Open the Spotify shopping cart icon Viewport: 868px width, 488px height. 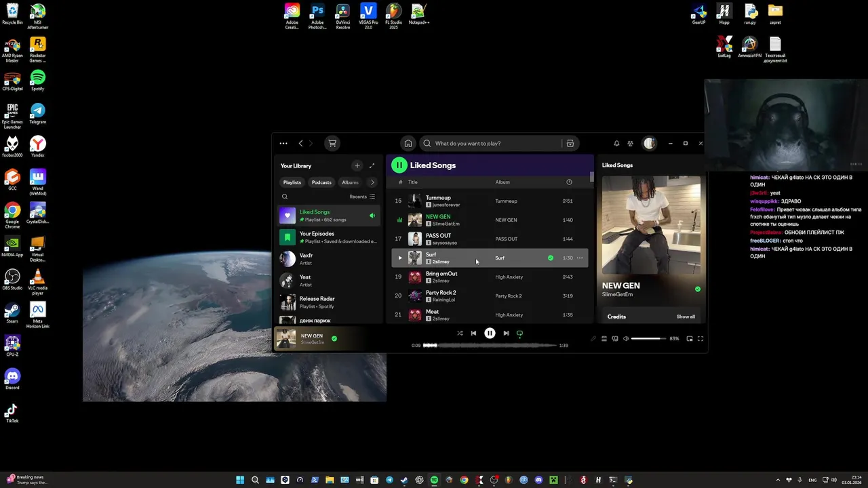pos(332,144)
